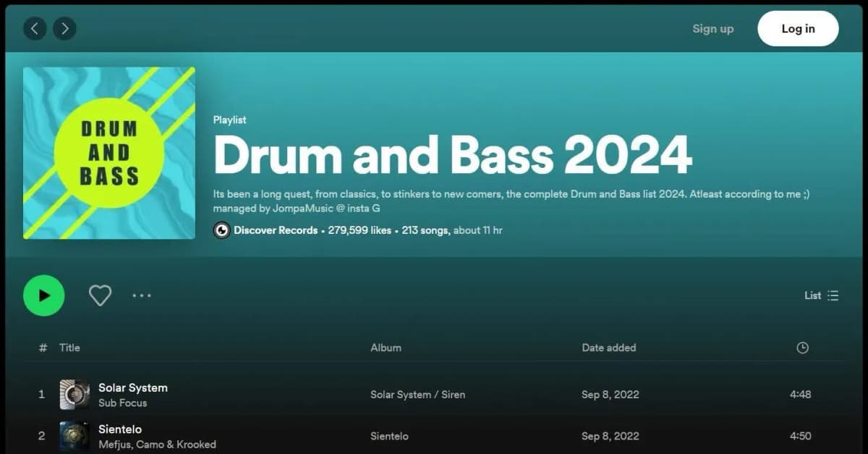
Task: Click the Playlist label above the title
Action: click(x=230, y=120)
